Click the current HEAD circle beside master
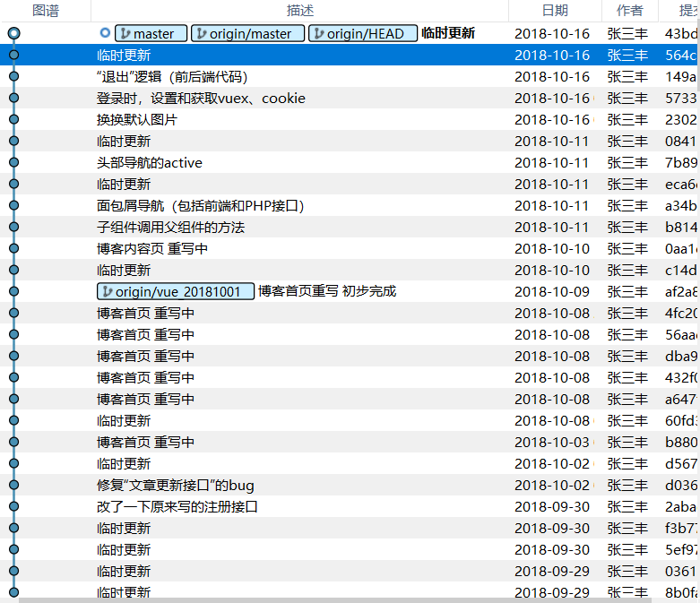Screen dimensions: 700x603 tap(105, 33)
